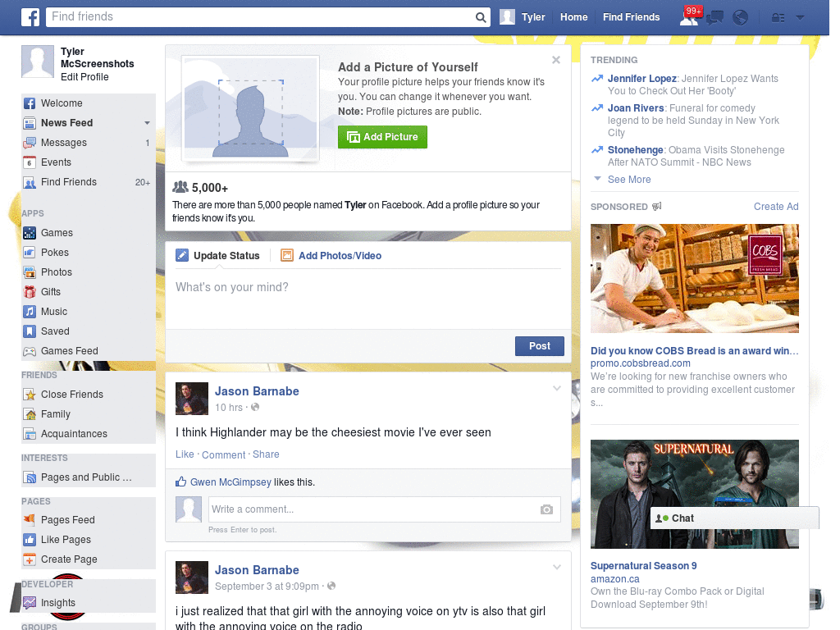Dismiss the Add a Picture card

[556, 60]
